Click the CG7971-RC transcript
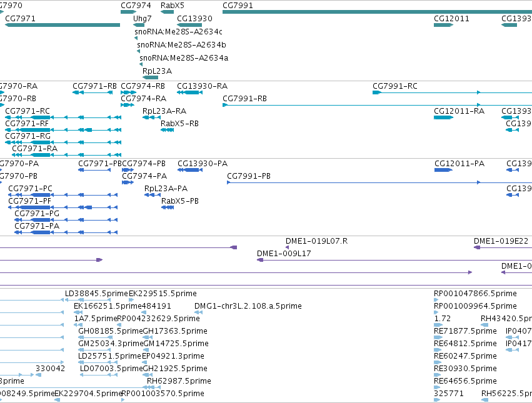The width and height of the screenshot is (532, 403). click(x=63, y=117)
